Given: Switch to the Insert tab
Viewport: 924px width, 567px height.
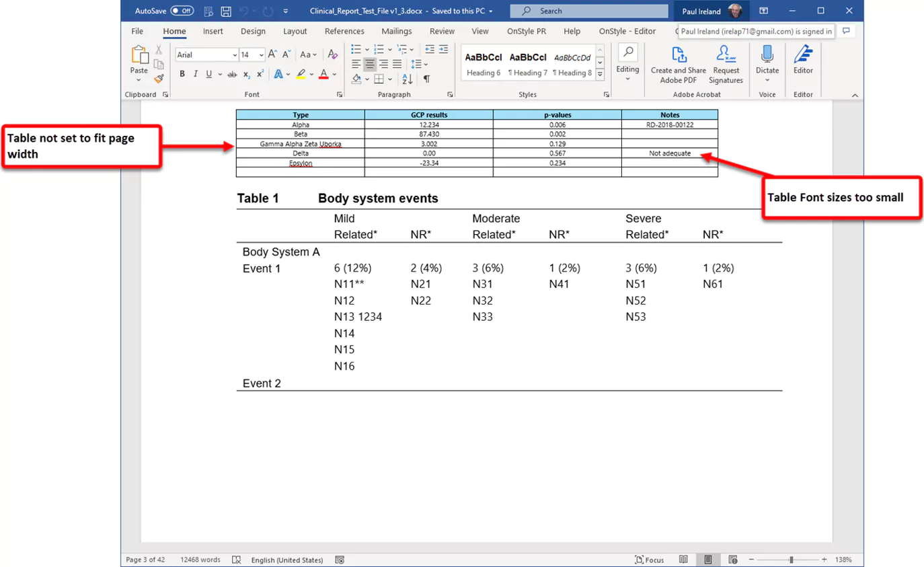Looking at the screenshot, I should pyautogui.click(x=213, y=31).
